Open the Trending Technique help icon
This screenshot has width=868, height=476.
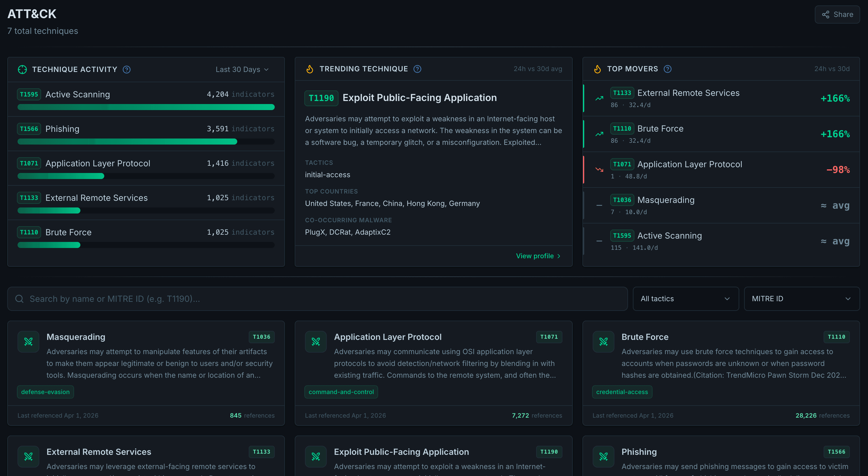point(417,69)
